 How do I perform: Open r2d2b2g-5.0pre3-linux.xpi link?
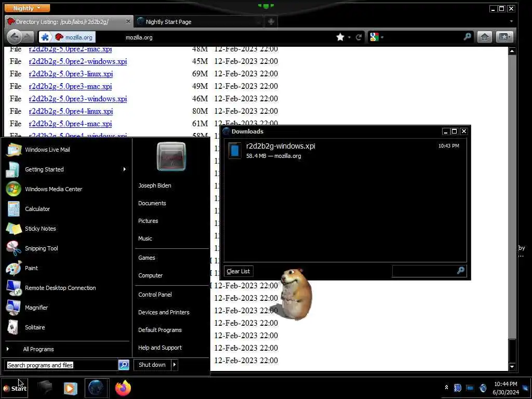71,74
